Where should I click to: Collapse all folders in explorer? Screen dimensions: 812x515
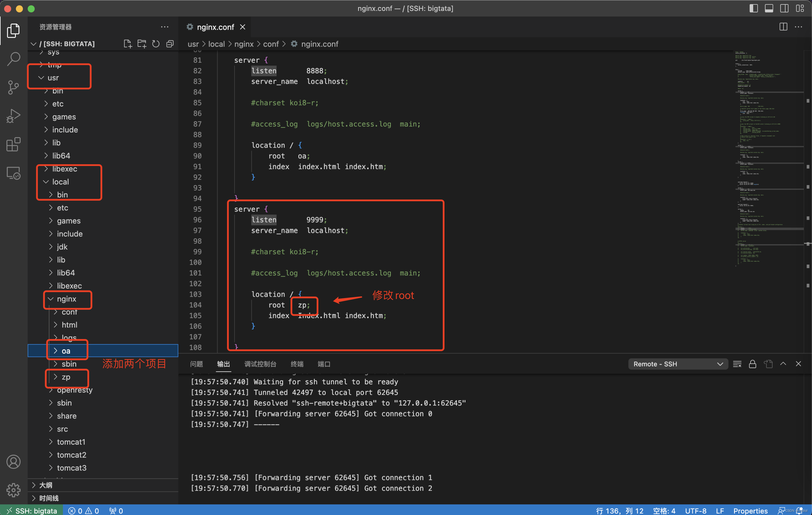tap(170, 44)
